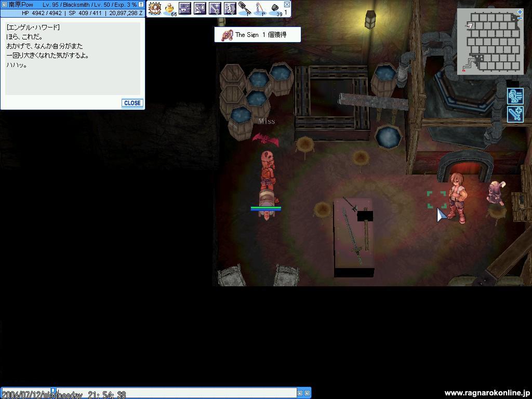Click the SP 409 / 411 status text
Image resolution: width=532 pixels, height=399 pixels.
[x=85, y=13]
